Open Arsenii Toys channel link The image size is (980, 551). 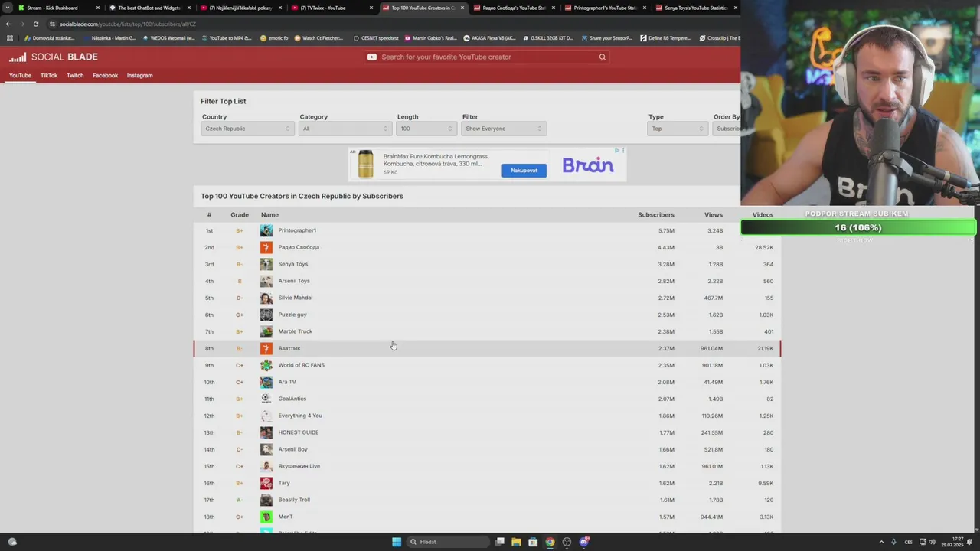294,281
